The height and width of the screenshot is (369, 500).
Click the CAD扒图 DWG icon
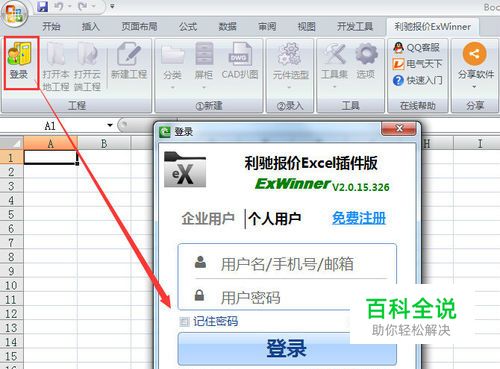(240, 53)
